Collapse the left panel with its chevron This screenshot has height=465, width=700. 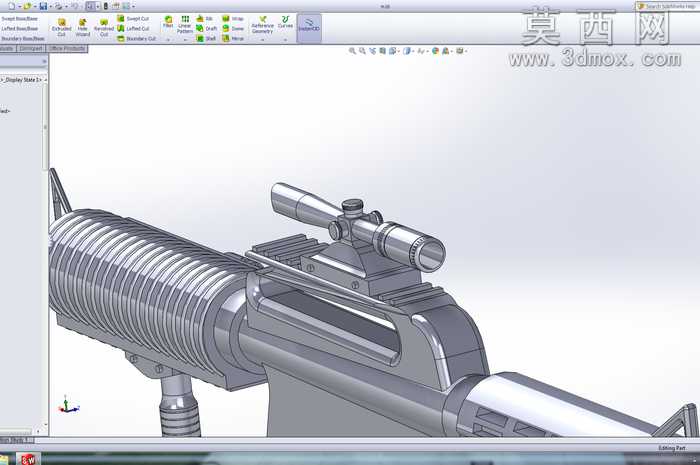tap(44, 61)
